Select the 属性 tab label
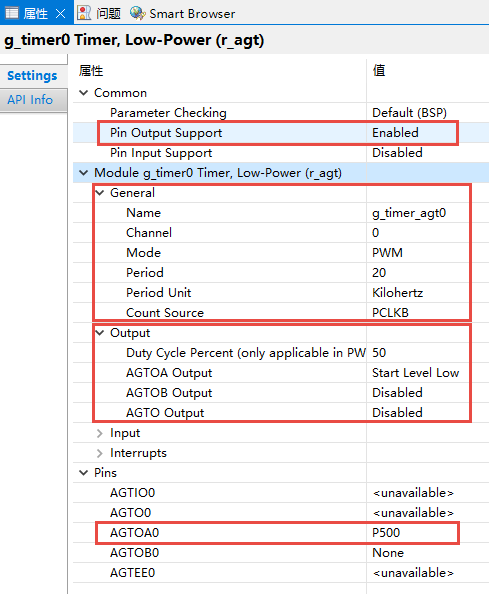Viewport: 489px width, 594px height. click(35, 14)
